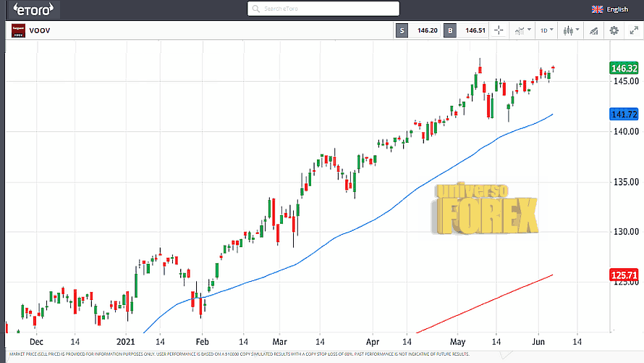Image resolution: width=644 pixels, height=363 pixels.
Task: Expand the chart to fullscreen
Action: click(633, 30)
